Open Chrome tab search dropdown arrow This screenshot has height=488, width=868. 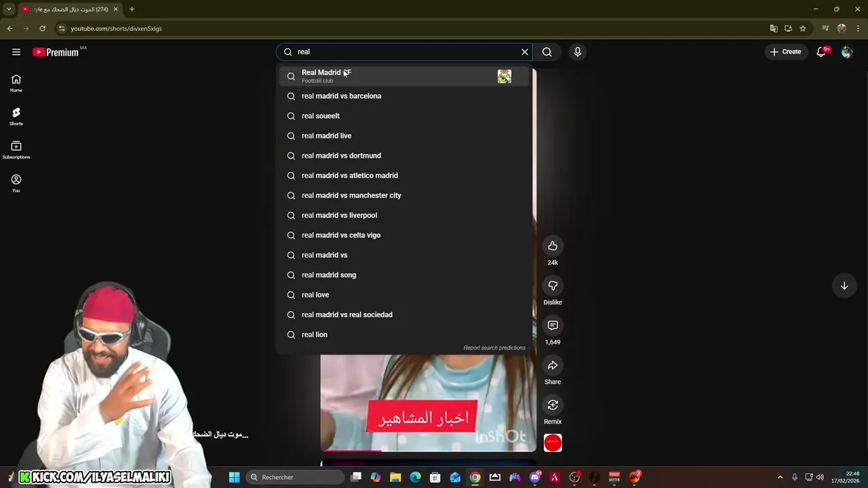9,9
